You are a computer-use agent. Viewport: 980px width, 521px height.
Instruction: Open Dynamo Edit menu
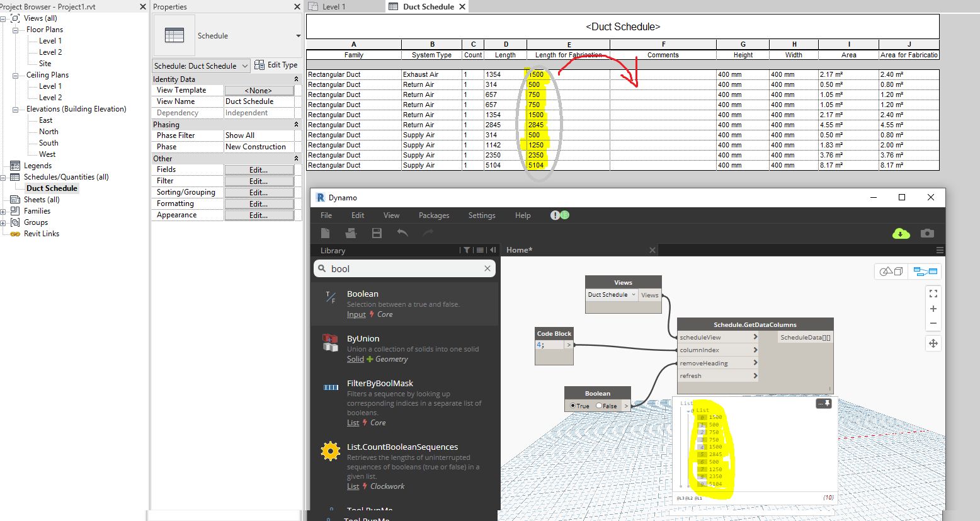[358, 215]
